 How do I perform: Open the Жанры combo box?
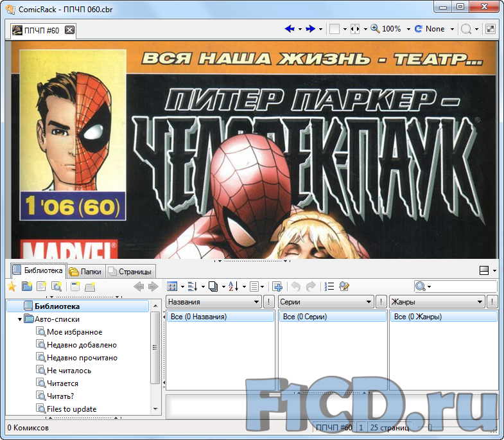click(437, 302)
